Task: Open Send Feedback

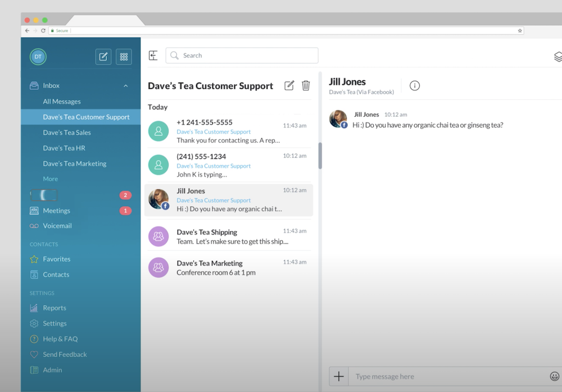Action: pos(65,354)
